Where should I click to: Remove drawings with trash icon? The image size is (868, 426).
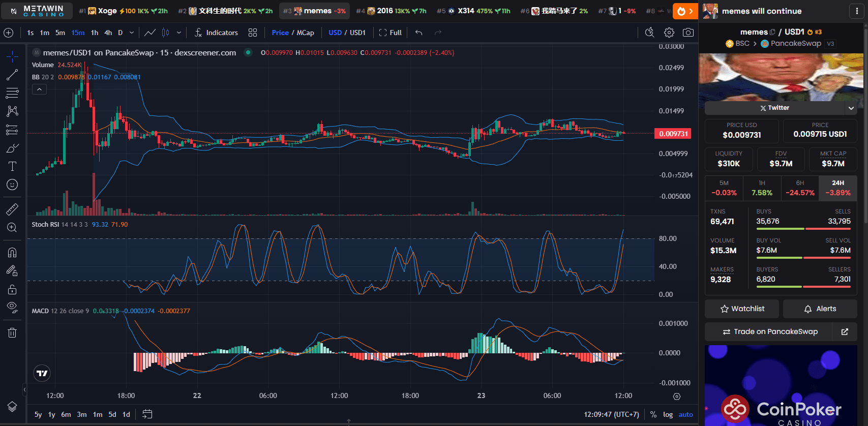[12, 332]
